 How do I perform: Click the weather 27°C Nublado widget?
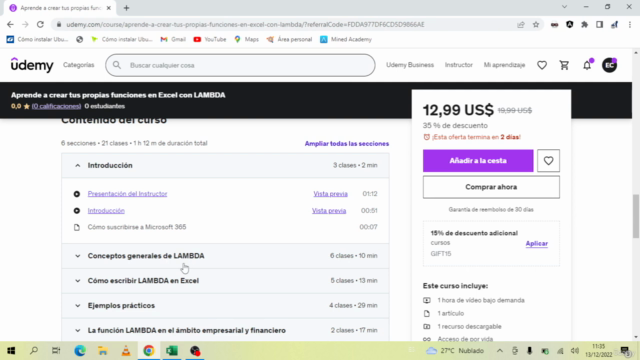455,351
